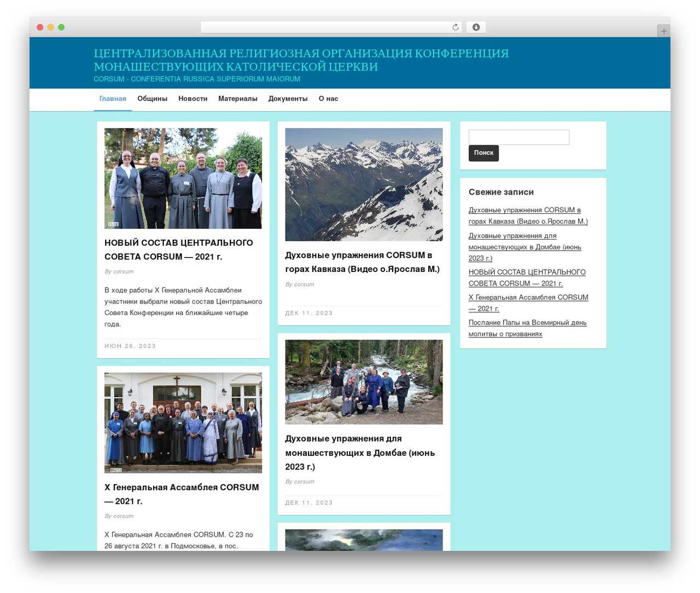Click sidebar link Духовные упражнения для монашествующих в Домбае
Viewport: 700px width, 593px height.
pyautogui.click(x=525, y=247)
